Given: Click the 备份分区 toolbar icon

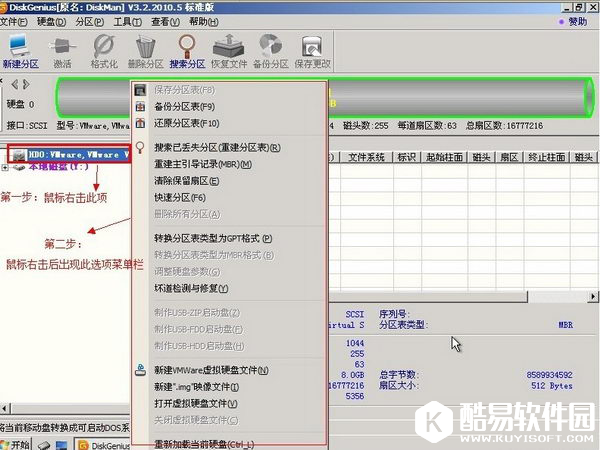Looking at the screenshot, I should [270, 44].
